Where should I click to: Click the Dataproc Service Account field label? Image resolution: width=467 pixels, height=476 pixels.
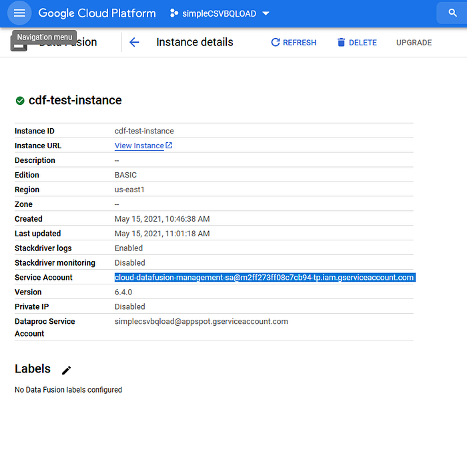45,327
